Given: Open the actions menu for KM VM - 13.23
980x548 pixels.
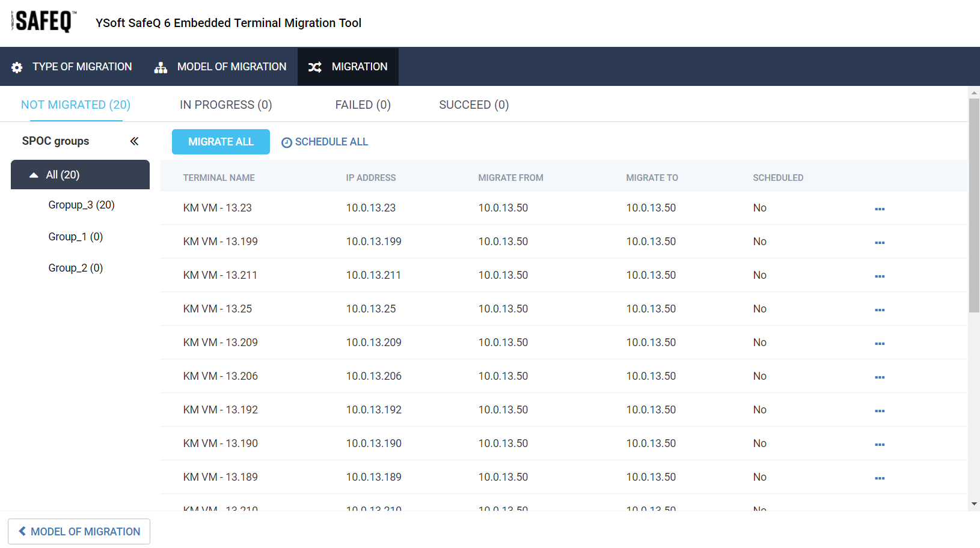Looking at the screenshot, I should pyautogui.click(x=880, y=209).
